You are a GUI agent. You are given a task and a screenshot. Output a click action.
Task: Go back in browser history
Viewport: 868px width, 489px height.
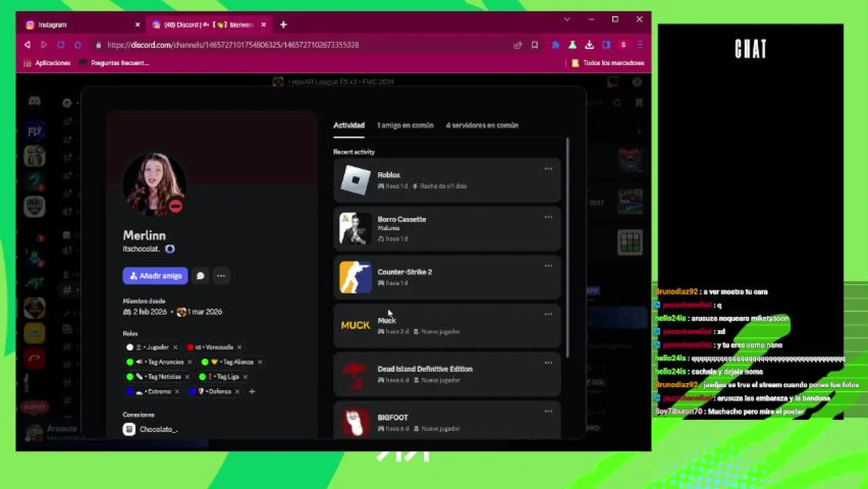pyautogui.click(x=27, y=45)
